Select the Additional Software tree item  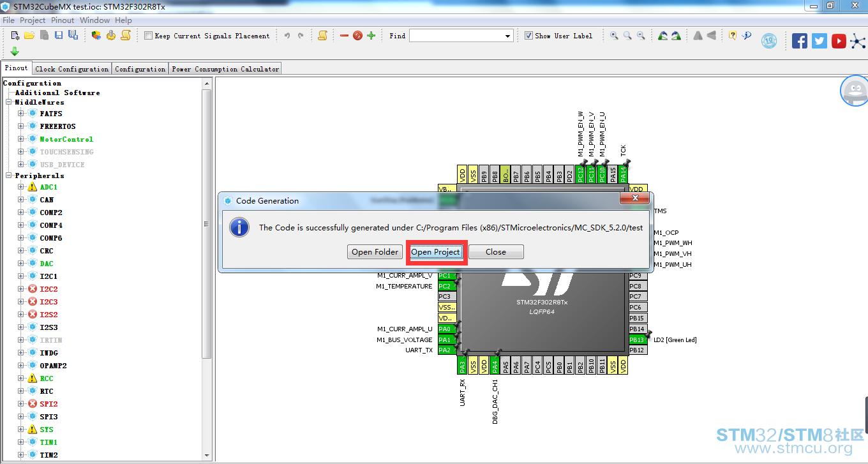[x=57, y=93]
